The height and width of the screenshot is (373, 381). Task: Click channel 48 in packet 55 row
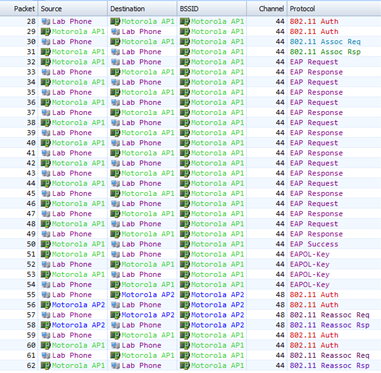point(280,295)
